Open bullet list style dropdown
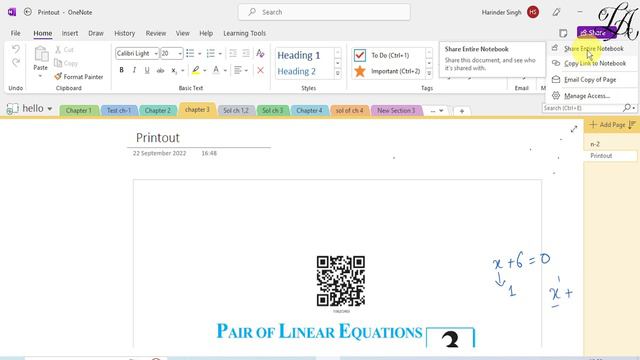Screen dimensions: 640x360 200,54
